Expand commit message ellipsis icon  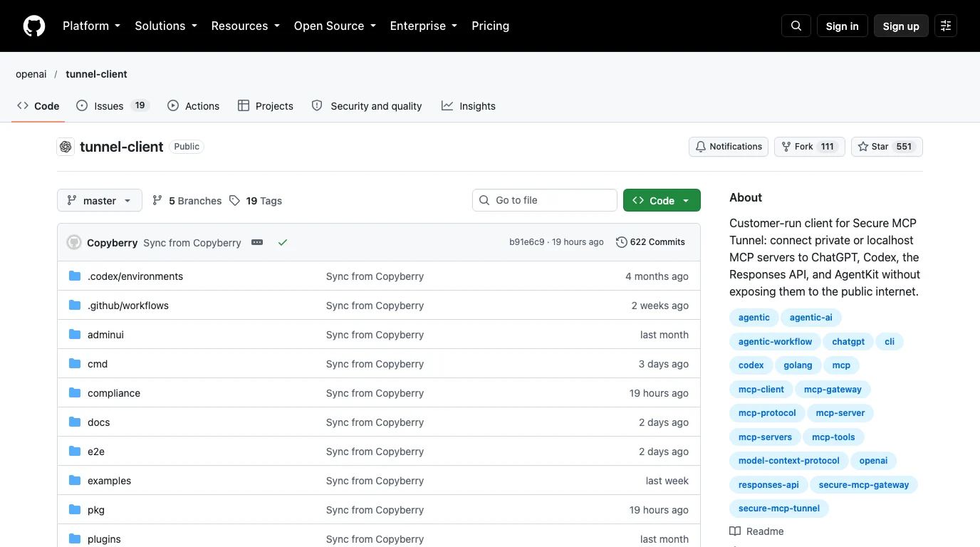257,243
